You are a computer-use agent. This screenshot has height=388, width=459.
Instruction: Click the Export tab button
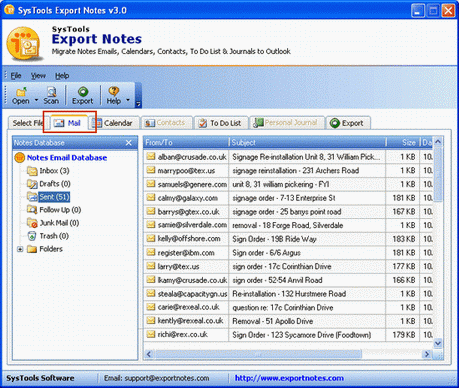(x=347, y=123)
